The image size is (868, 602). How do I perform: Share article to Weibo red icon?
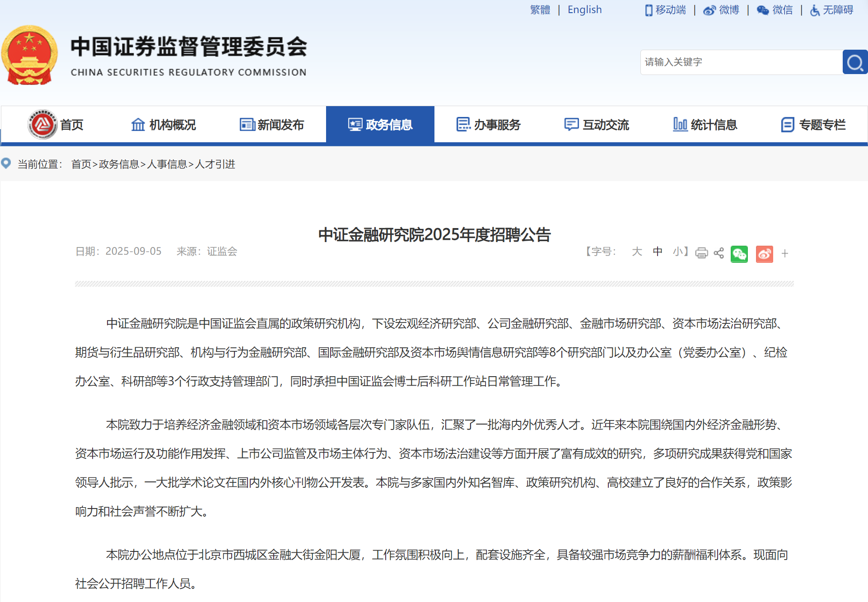(764, 254)
